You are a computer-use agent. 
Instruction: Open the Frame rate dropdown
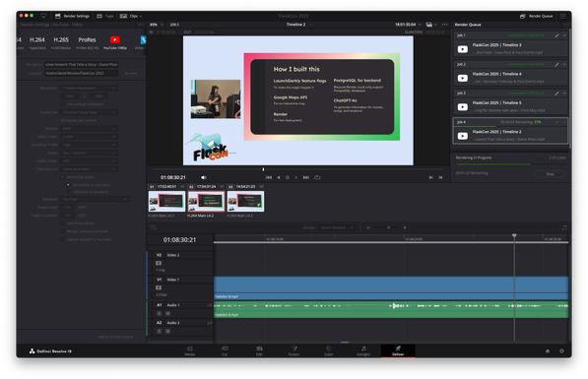point(89,112)
